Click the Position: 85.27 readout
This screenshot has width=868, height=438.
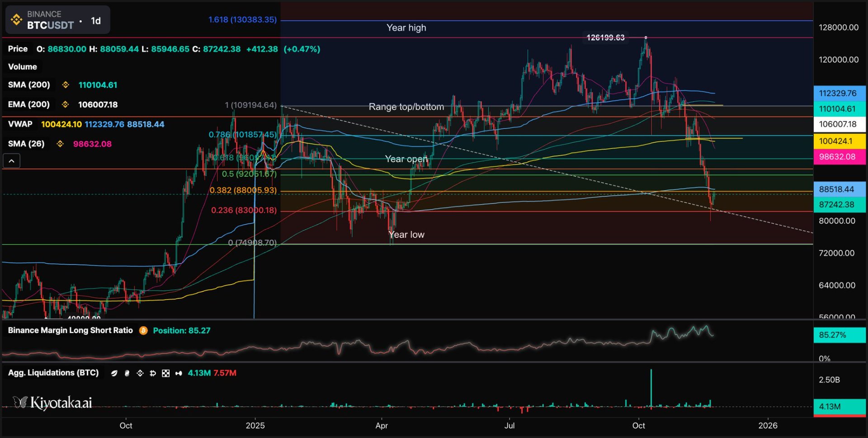tap(182, 331)
